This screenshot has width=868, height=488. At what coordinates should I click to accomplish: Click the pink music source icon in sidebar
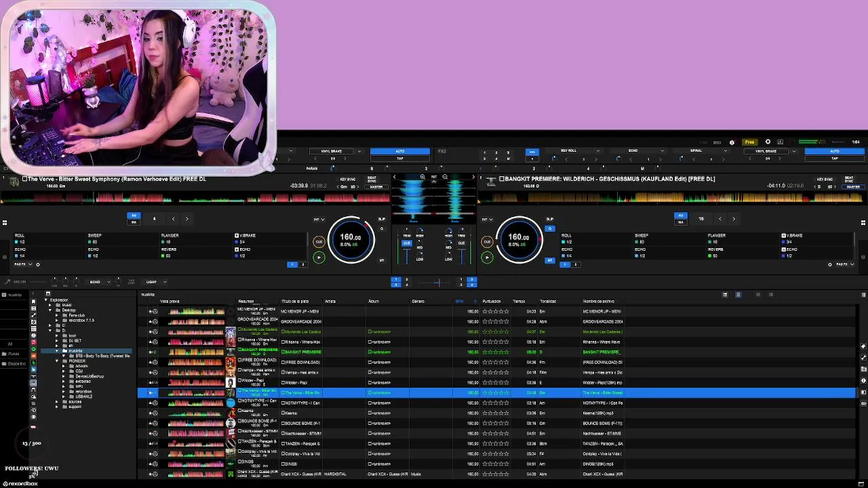point(33,343)
